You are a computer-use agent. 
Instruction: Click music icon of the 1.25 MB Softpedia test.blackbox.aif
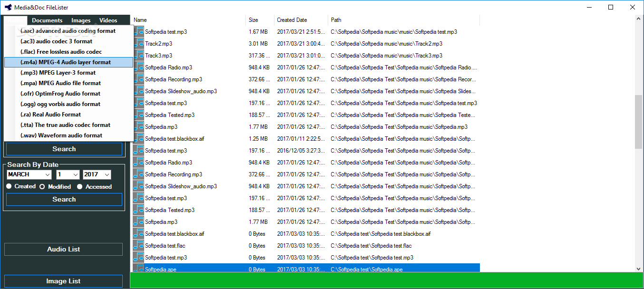[138, 138]
